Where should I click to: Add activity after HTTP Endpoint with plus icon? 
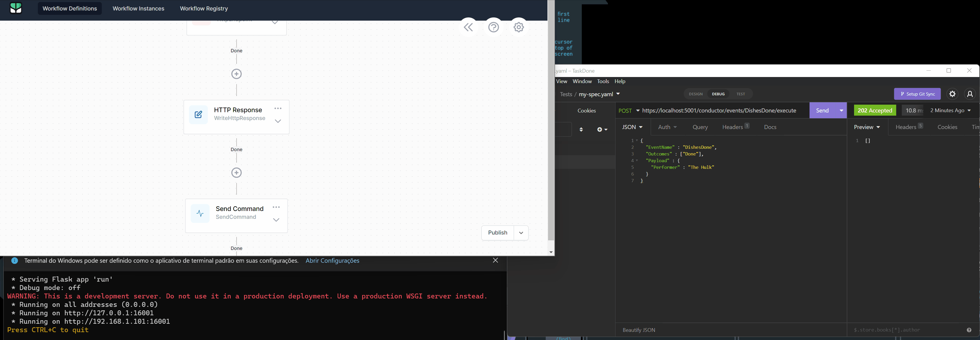click(236, 74)
